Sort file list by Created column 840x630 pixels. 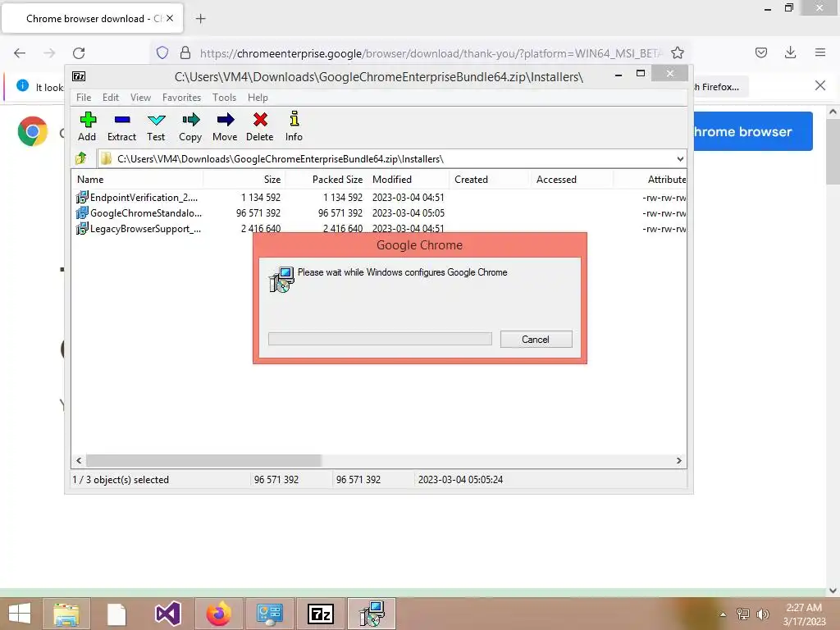(x=491, y=180)
